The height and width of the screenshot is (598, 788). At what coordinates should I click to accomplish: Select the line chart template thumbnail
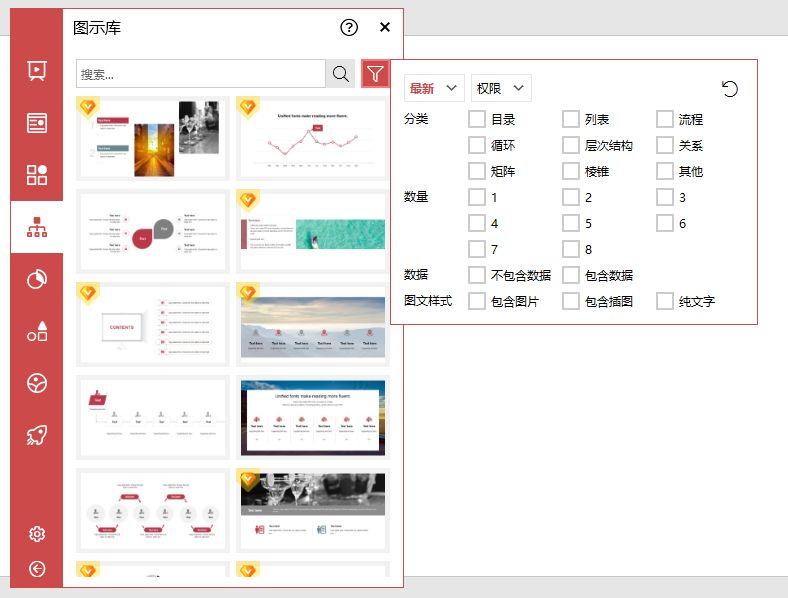313,139
